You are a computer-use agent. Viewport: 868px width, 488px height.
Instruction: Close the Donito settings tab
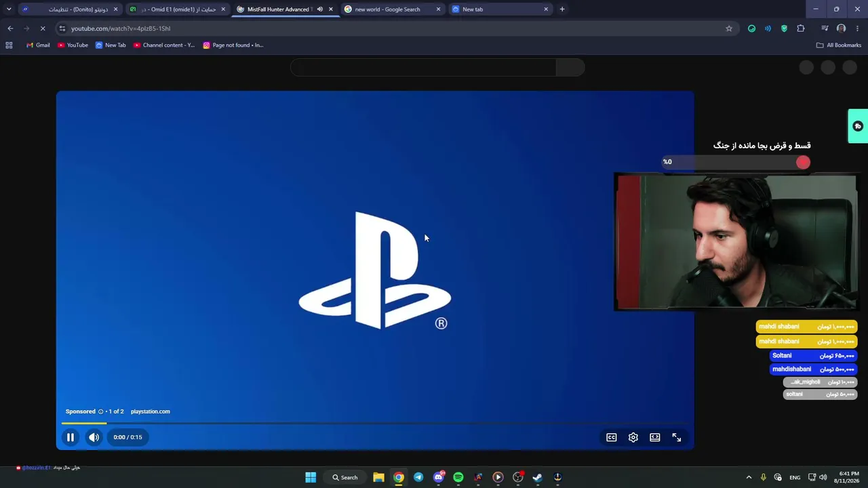click(115, 9)
